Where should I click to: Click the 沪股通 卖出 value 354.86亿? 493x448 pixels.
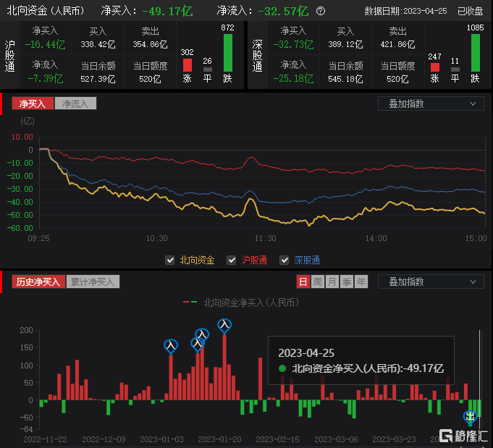[x=150, y=45]
